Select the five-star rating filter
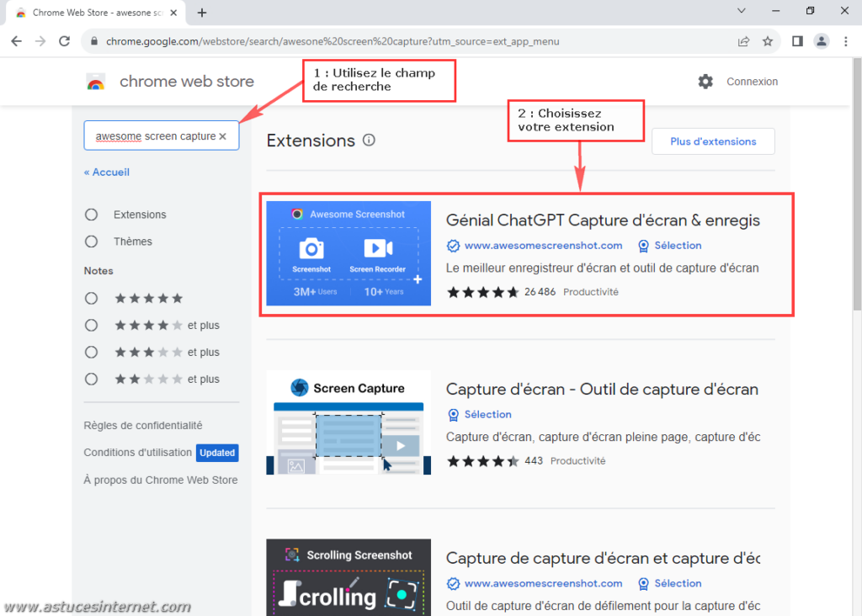This screenshot has width=862, height=616. 90,298
